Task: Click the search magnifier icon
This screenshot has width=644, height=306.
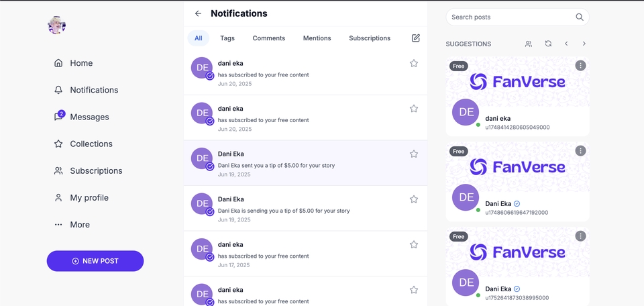Action: (x=580, y=17)
